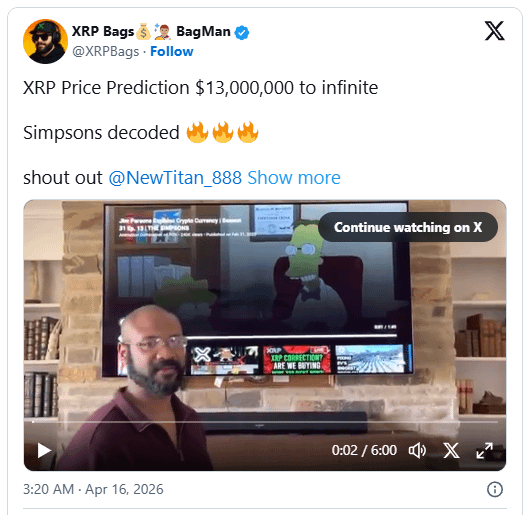The width and height of the screenshot is (528, 515).
Task: Click the 0:02 / 6:00 time display
Action: coord(364,450)
